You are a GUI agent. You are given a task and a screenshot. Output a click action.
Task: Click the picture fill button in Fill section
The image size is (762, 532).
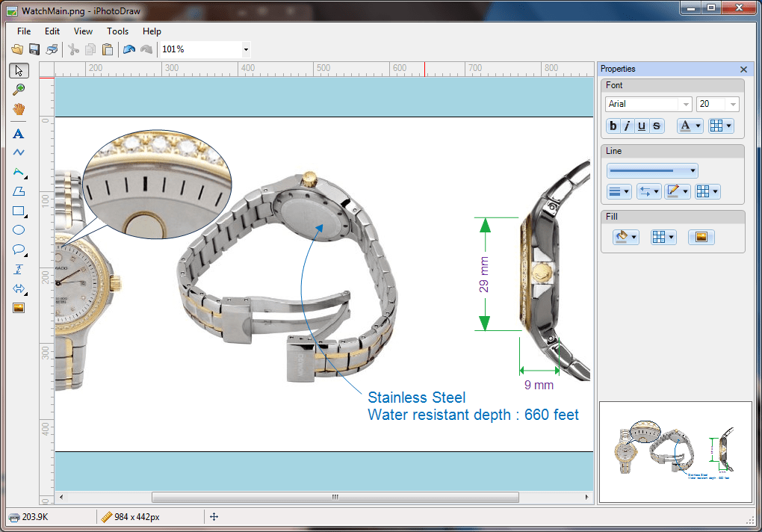coord(701,237)
